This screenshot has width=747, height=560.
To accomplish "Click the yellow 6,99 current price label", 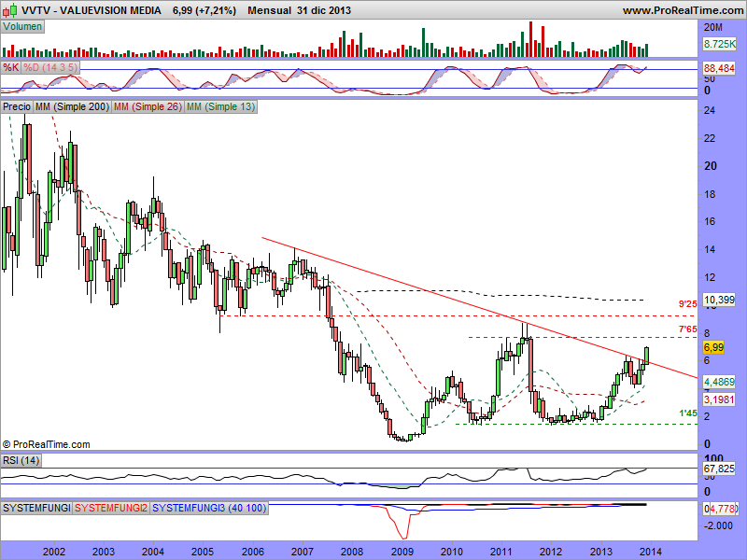I will click(x=713, y=347).
